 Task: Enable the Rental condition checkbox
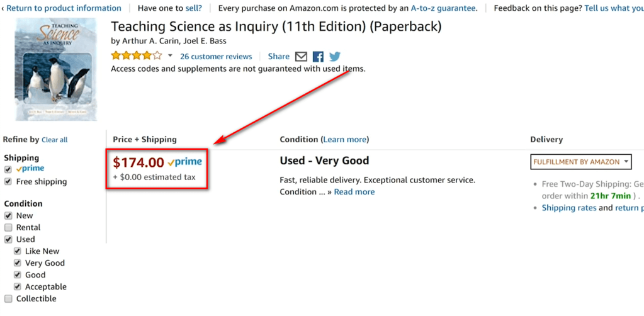click(8, 228)
